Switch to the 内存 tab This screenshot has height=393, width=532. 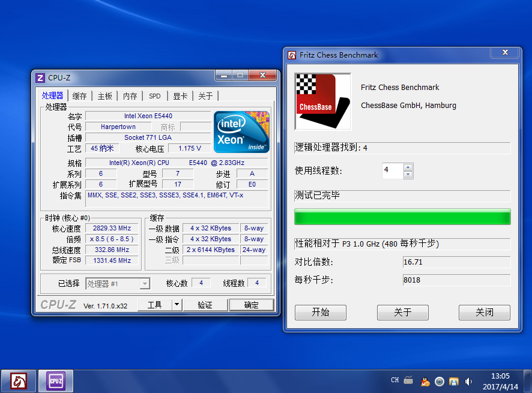coord(130,97)
